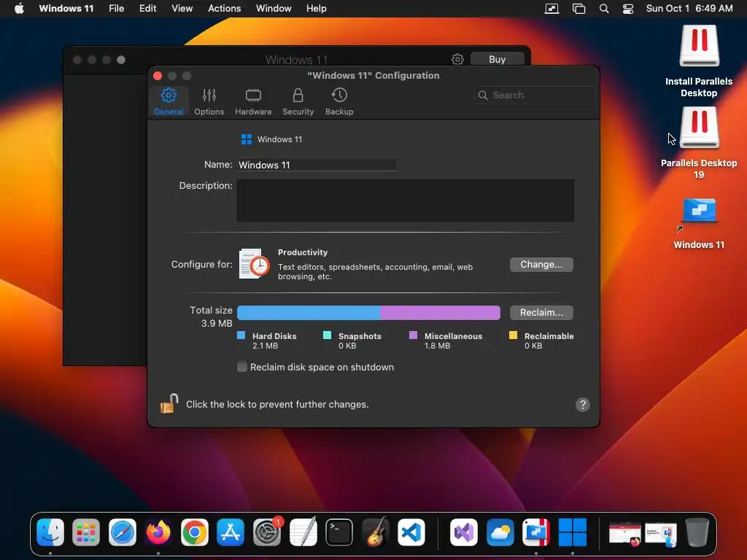This screenshot has height=560, width=747.
Task: Click the Snapshots teal legend swatch
Action: [x=327, y=335]
